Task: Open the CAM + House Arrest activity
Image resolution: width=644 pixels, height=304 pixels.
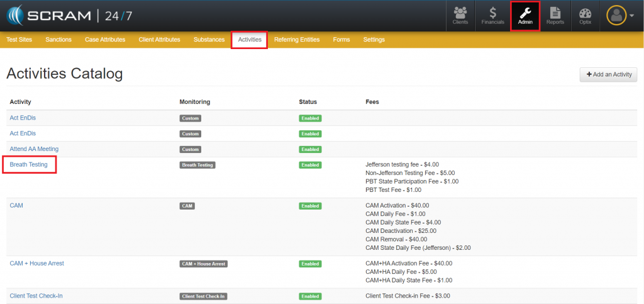Action: pos(36,264)
